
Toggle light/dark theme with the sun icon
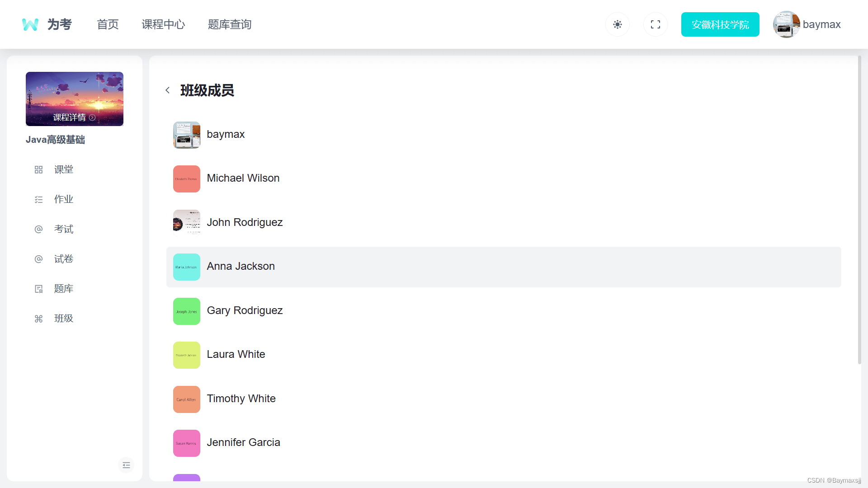(617, 24)
